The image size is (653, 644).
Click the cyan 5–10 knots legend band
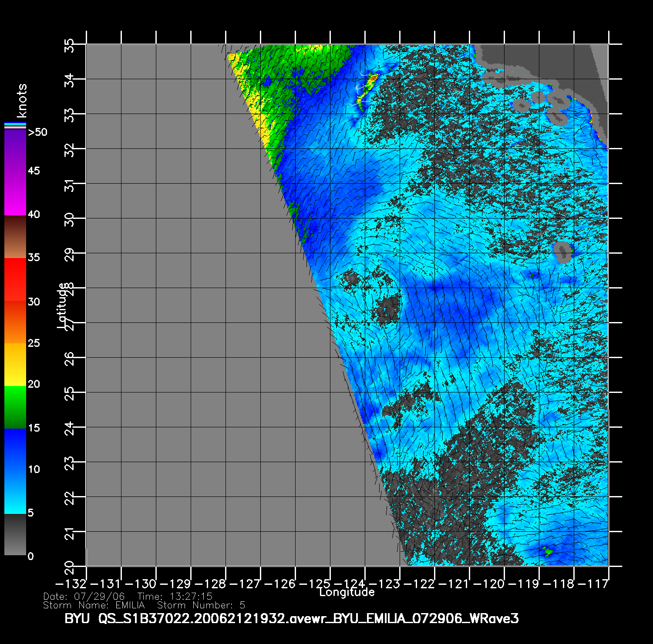pos(15,492)
